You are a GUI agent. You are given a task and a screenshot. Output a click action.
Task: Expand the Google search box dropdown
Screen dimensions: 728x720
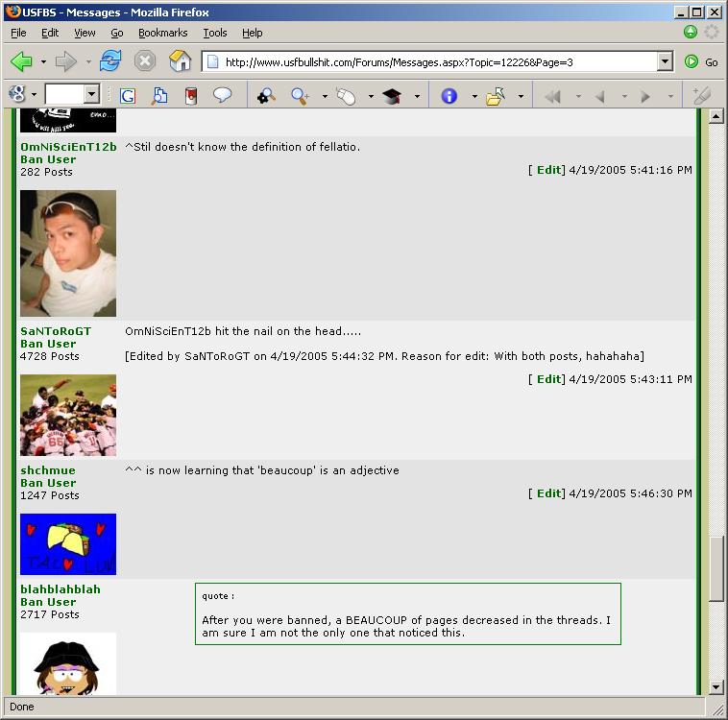91,94
